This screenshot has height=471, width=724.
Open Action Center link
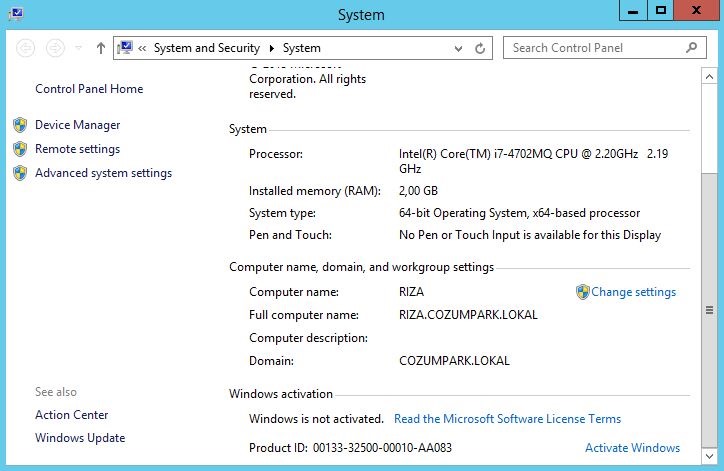(72, 415)
